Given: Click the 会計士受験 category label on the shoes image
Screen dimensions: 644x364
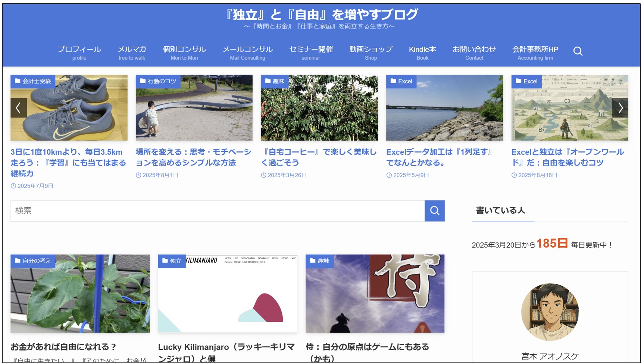Looking at the screenshot, I should [33, 81].
